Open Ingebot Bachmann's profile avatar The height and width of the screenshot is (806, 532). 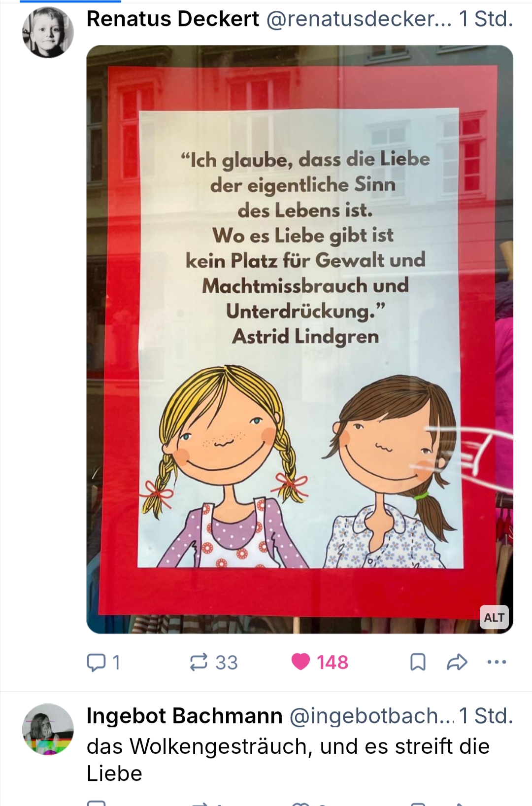48,729
